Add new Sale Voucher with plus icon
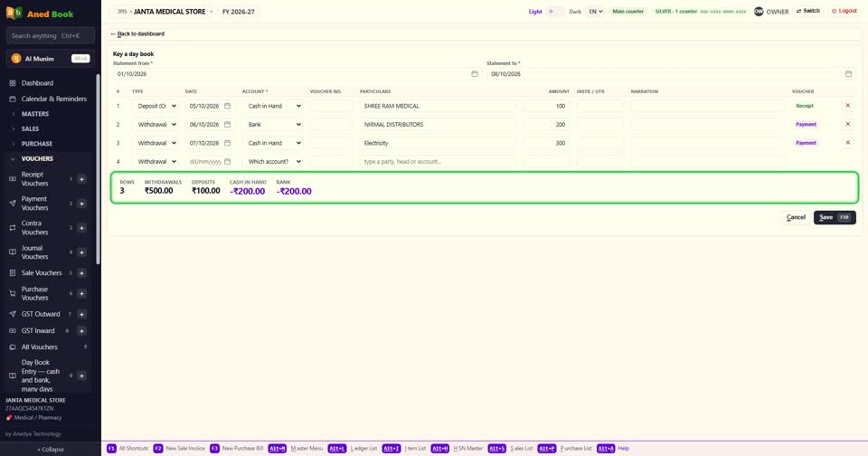Screen dimensions: 868x456 [81, 272]
